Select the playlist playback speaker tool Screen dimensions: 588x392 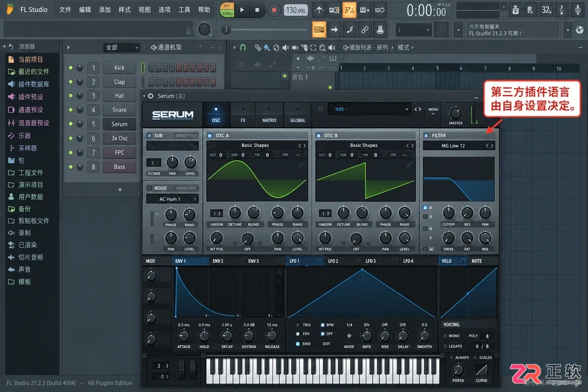331,47
